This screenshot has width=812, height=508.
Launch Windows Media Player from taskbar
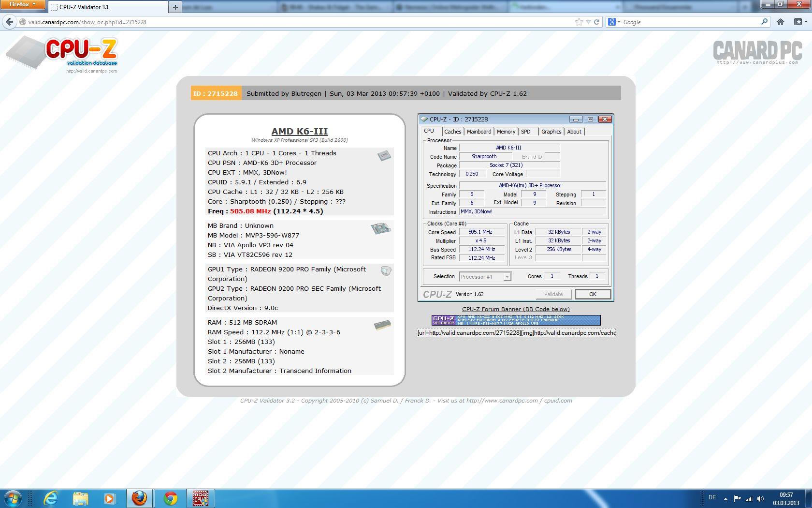coord(110,498)
